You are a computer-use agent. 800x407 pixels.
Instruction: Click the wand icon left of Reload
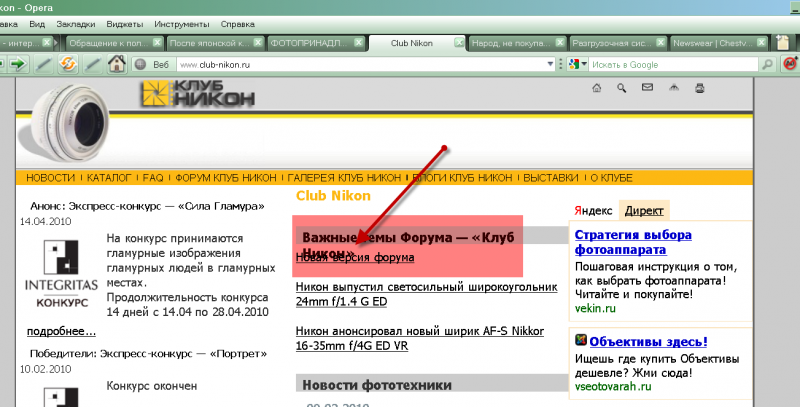point(43,64)
